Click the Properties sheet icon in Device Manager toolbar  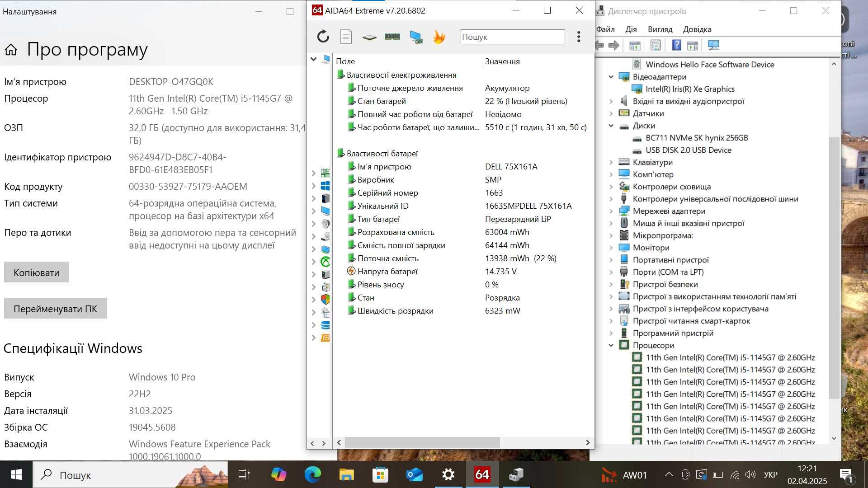click(x=656, y=45)
